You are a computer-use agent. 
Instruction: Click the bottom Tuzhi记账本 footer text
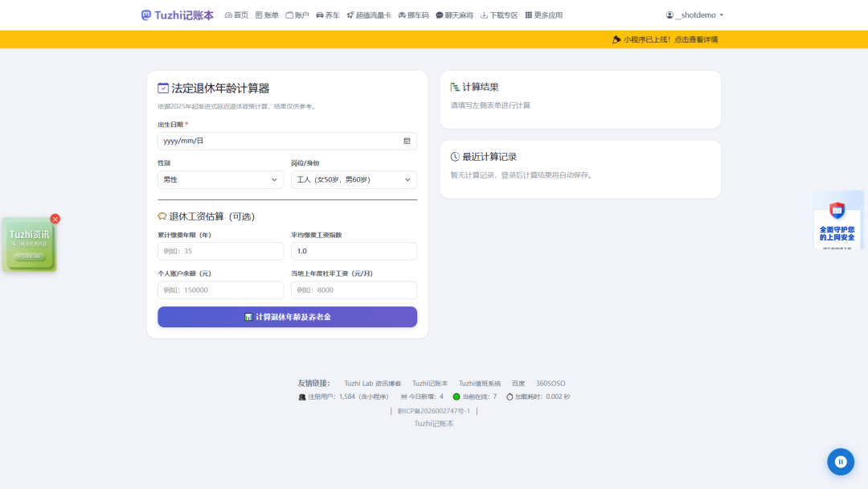[434, 424]
